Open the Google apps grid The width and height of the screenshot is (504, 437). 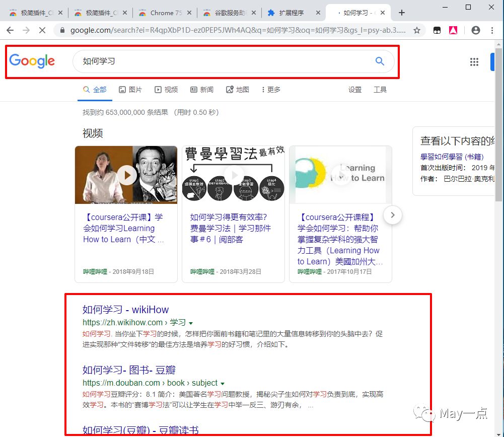[x=474, y=62]
